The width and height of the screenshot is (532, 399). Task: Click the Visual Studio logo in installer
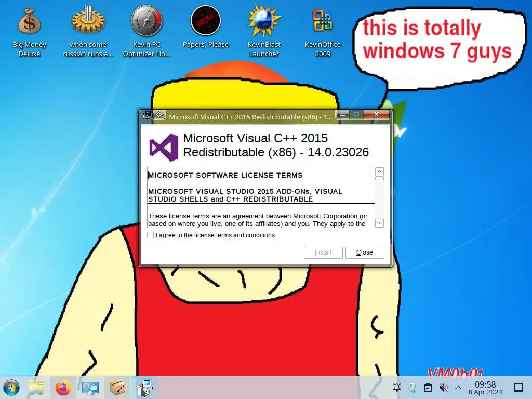coord(164,147)
